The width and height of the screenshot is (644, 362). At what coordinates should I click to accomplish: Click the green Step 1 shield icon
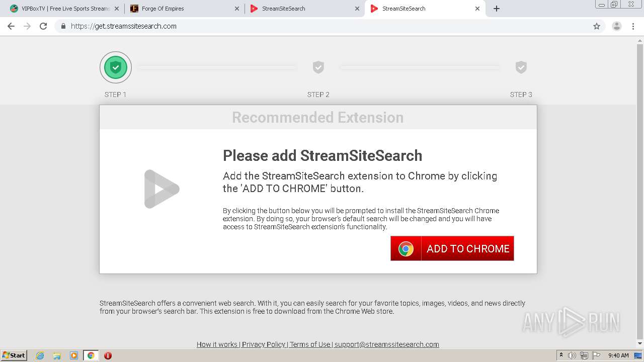(116, 67)
